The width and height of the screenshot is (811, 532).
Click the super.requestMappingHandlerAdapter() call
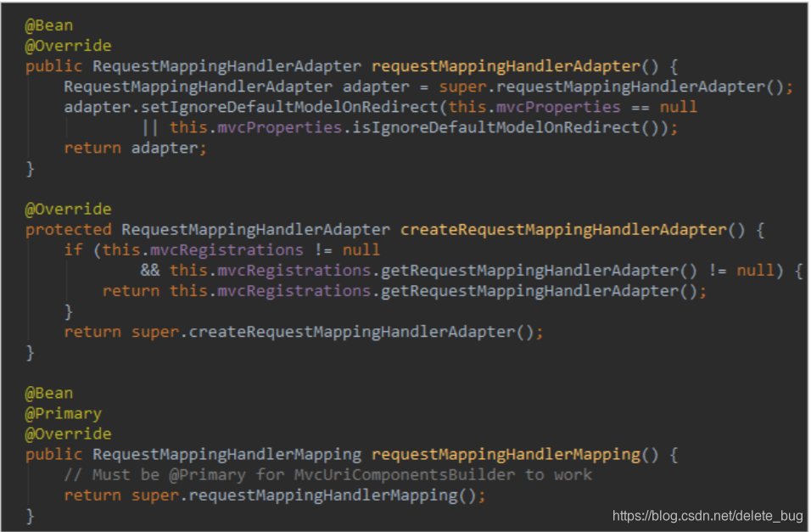pos(616,87)
